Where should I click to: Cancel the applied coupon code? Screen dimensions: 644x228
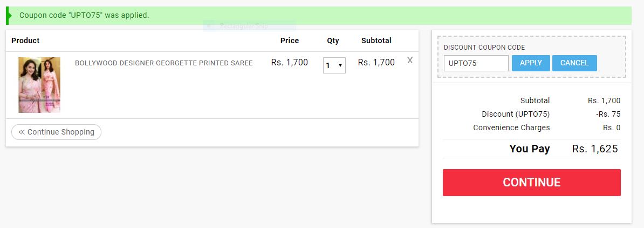(x=574, y=63)
